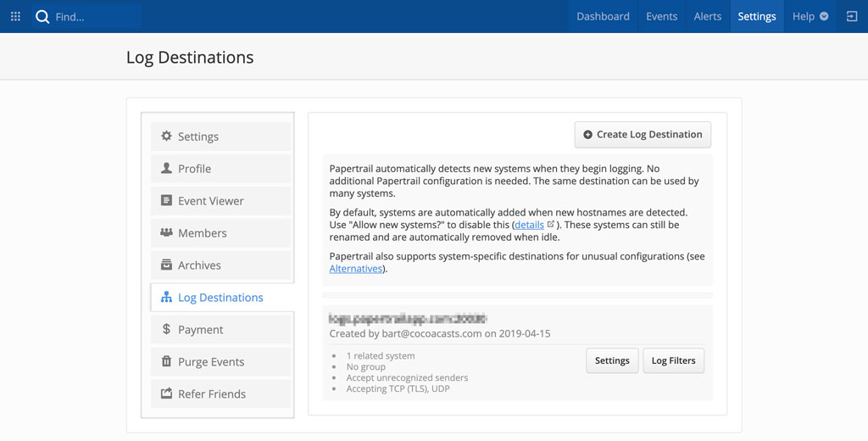868x441 pixels.
Task: Select the Settings top navigation tab
Action: [757, 17]
